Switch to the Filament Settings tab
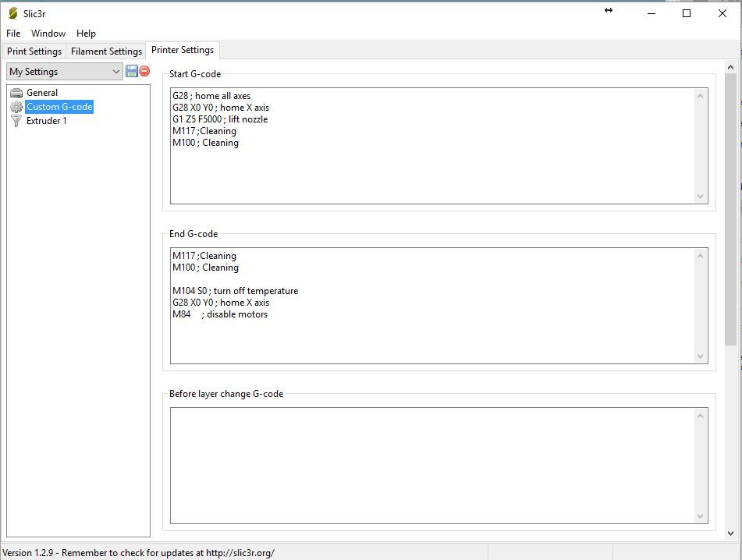 click(x=106, y=51)
